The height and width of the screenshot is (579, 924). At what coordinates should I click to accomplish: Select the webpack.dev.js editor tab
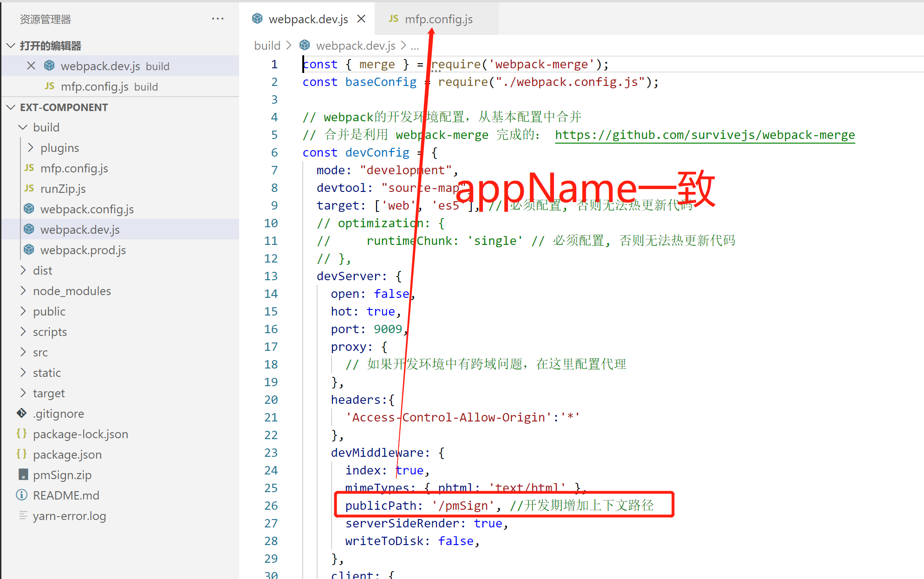308,19
